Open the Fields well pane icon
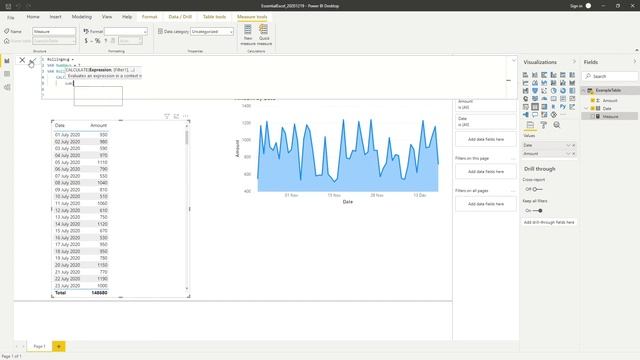This screenshot has height=360, width=640. [x=530, y=125]
